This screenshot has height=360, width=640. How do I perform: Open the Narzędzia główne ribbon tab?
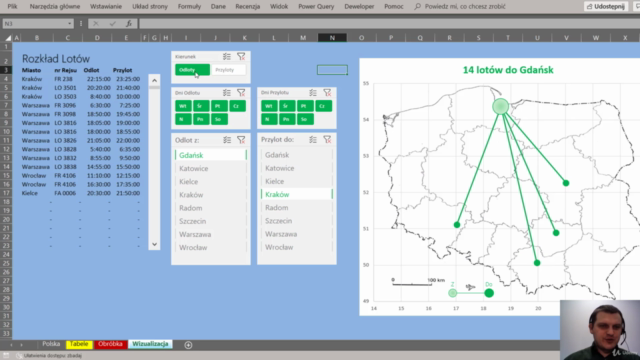[x=55, y=7]
